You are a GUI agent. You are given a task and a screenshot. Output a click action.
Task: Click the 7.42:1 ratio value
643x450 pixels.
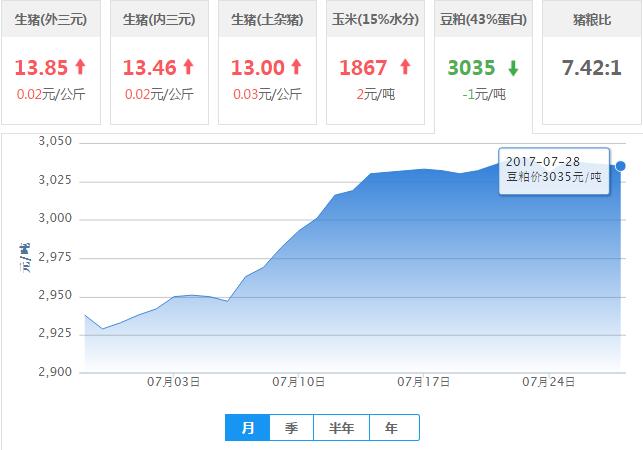coord(592,68)
